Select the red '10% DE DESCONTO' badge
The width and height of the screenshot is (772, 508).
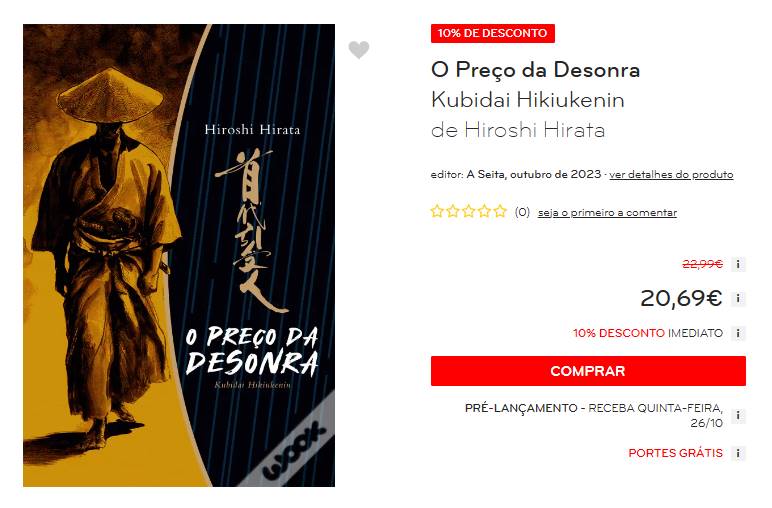point(492,33)
